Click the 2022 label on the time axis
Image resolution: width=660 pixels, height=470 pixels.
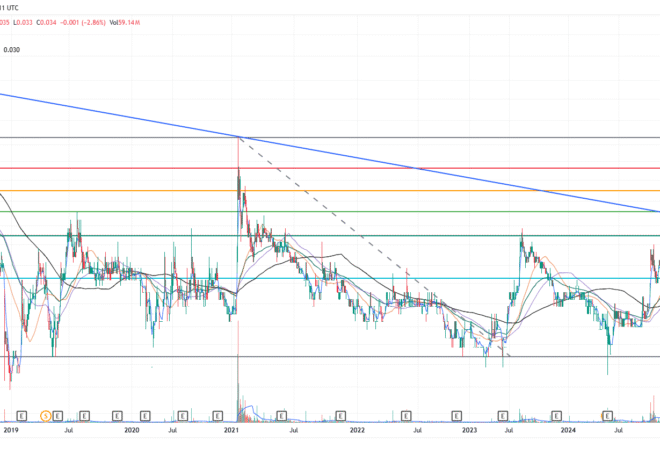359,432
